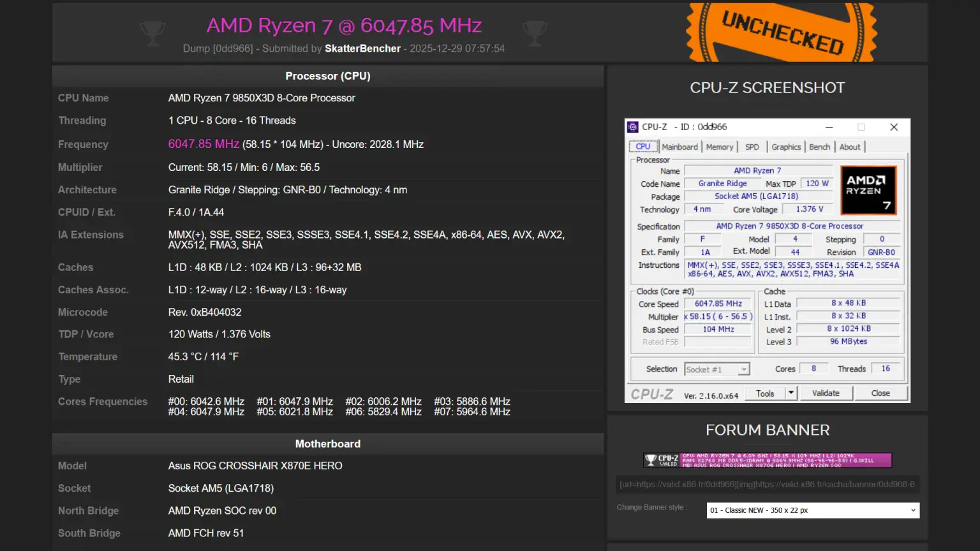The height and width of the screenshot is (551, 980).
Task: Click the Tools button in CPU-Z
Action: [x=765, y=393]
